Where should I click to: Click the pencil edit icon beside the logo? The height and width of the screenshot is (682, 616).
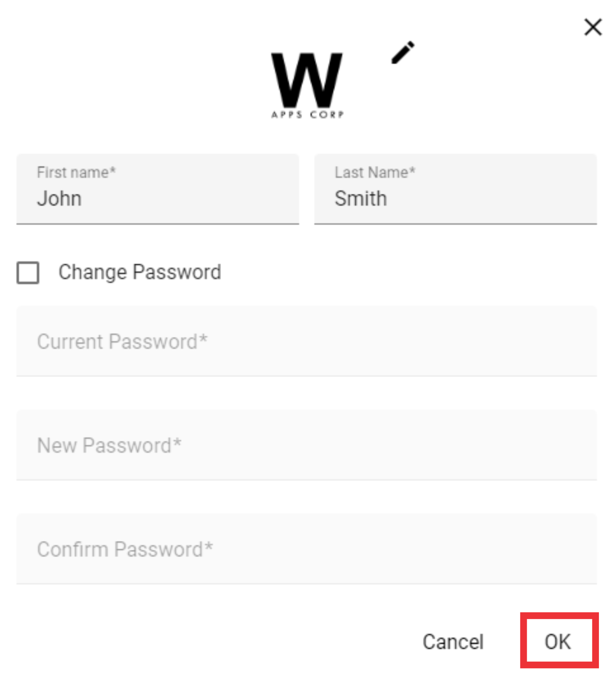tap(403, 52)
